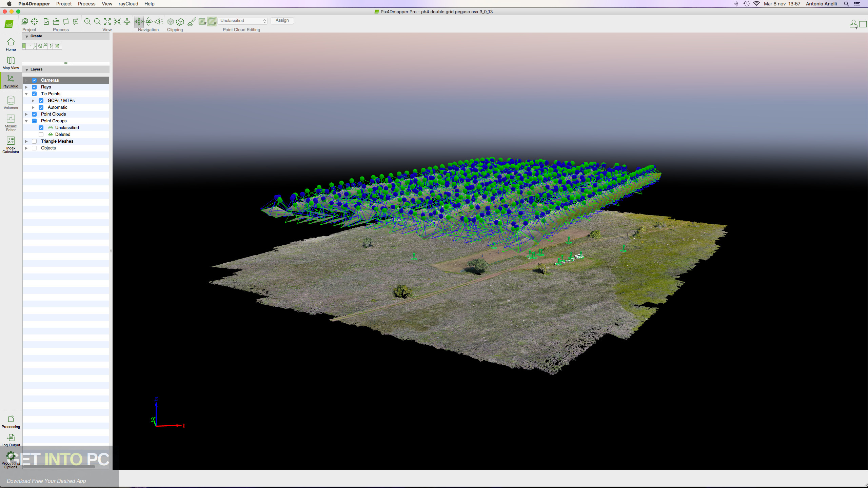This screenshot has height=488, width=868.
Task: Click the Log Output button
Action: pos(11,440)
